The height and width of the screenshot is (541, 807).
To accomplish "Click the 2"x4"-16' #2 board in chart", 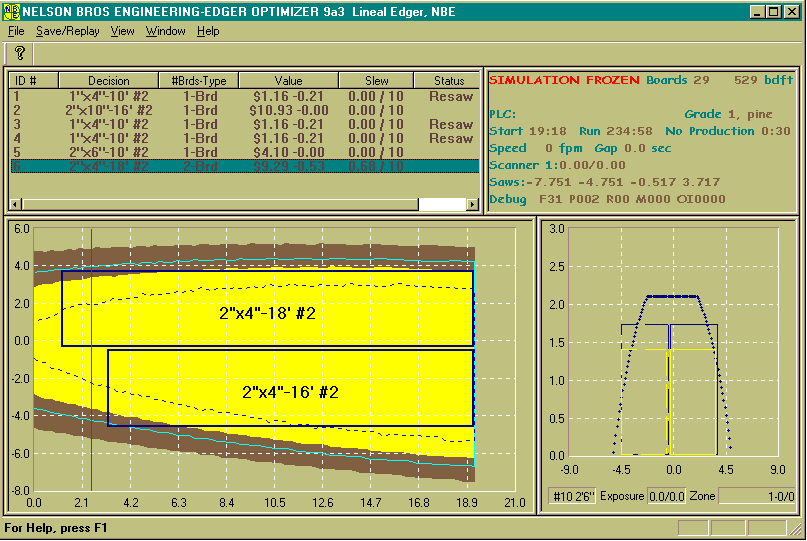I will point(290,392).
